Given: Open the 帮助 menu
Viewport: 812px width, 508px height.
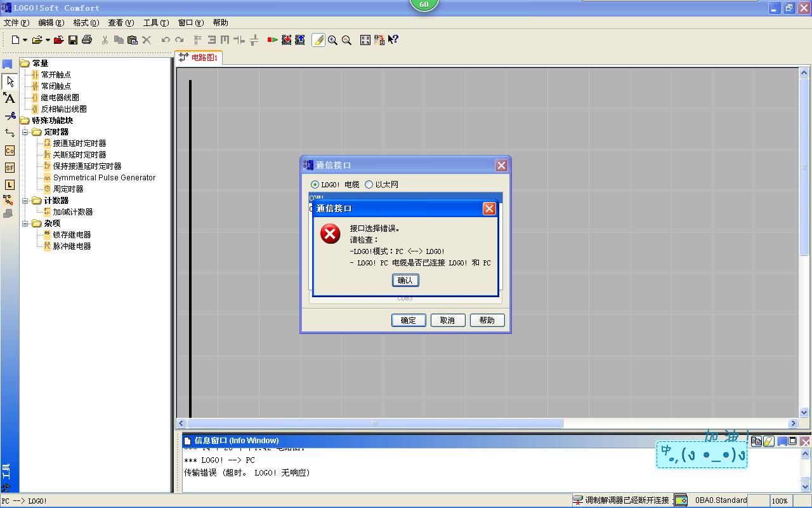Looking at the screenshot, I should pyautogui.click(x=221, y=22).
